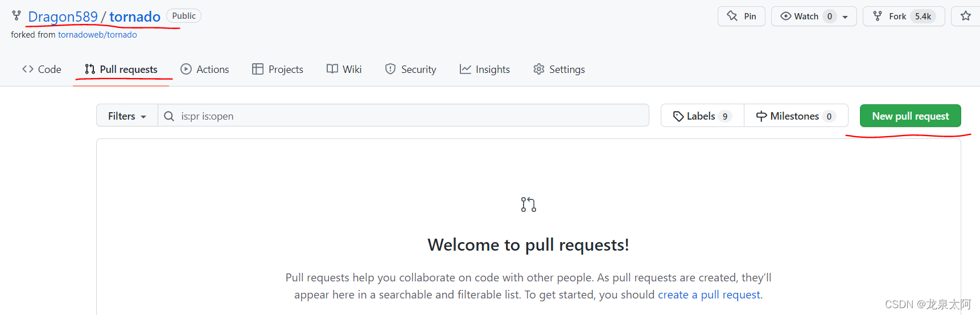Open the Wiki tab
Screen dimensions: 980x315
(344, 69)
